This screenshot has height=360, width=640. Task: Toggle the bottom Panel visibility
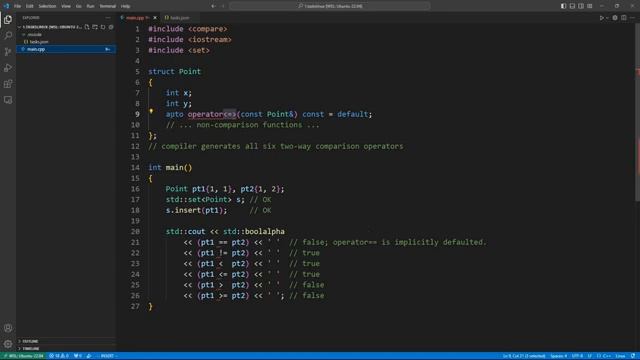point(572,6)
